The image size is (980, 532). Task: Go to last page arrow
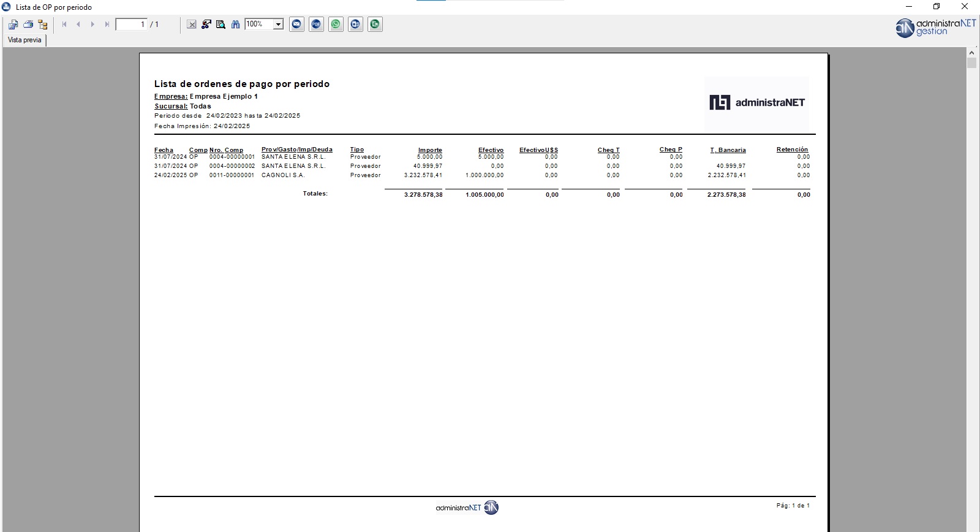[107, 25]
